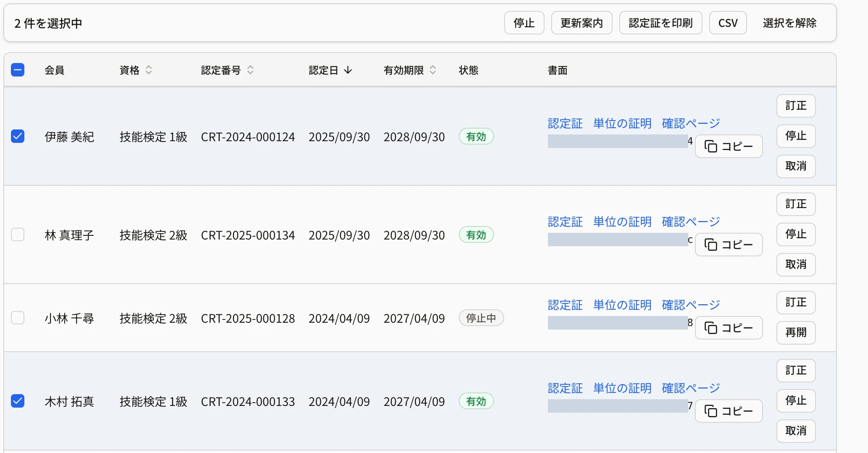Copy verification URL for 林 真理子
The width and height of the screenshot is (868, 453).
click(x=729, y=245)
